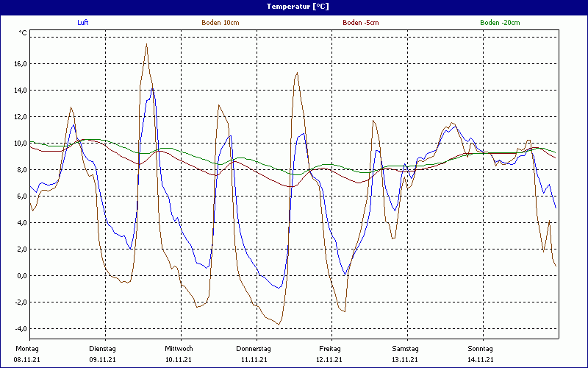Click the date 08.11.21

(x=27, y=360)
